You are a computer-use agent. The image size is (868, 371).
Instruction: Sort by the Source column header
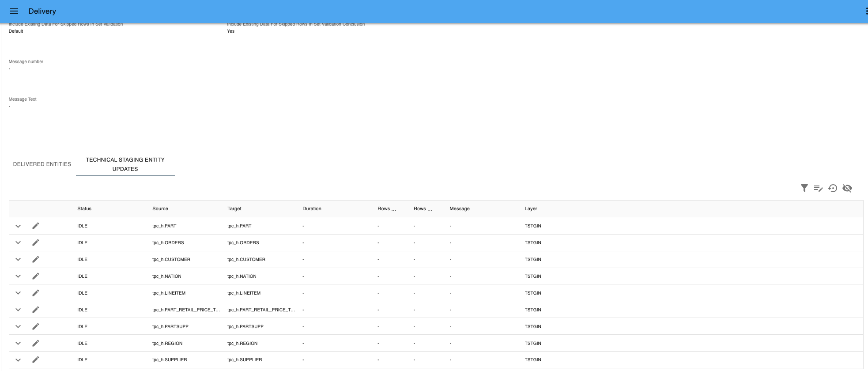(160, 208)
